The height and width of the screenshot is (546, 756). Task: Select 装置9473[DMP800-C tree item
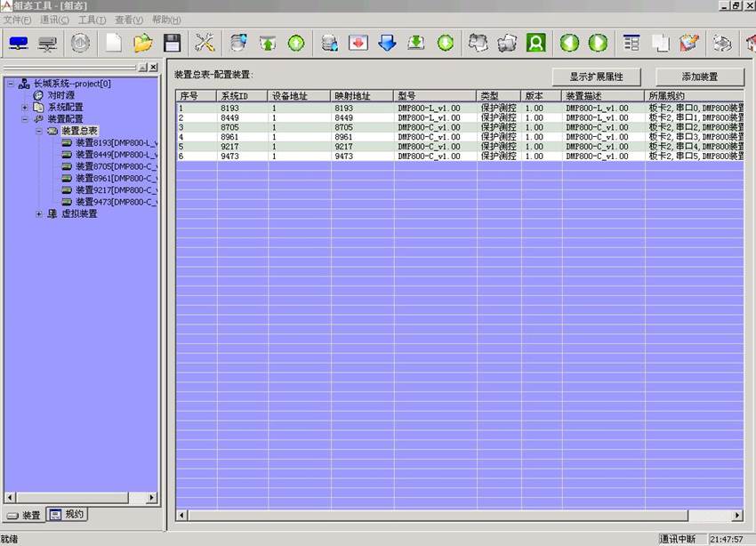[x=117, y=202]
